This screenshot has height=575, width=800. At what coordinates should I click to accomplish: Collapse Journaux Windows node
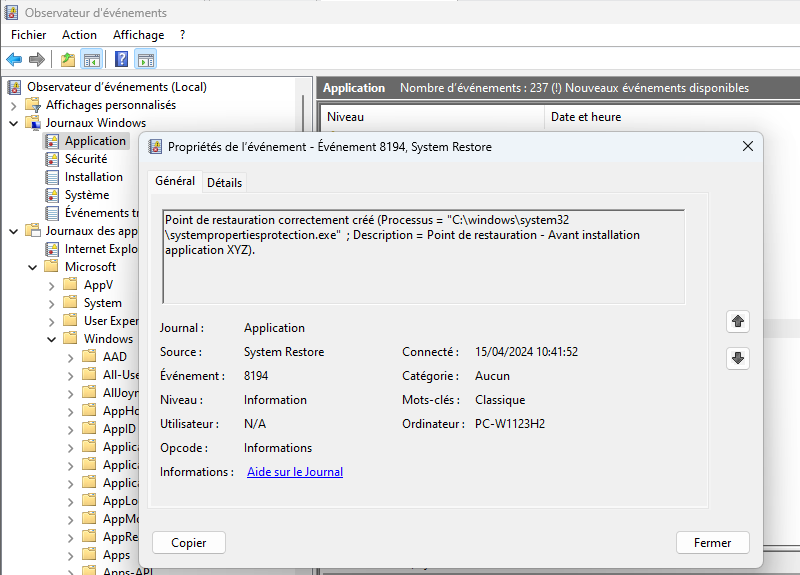[x=14, y=123]
